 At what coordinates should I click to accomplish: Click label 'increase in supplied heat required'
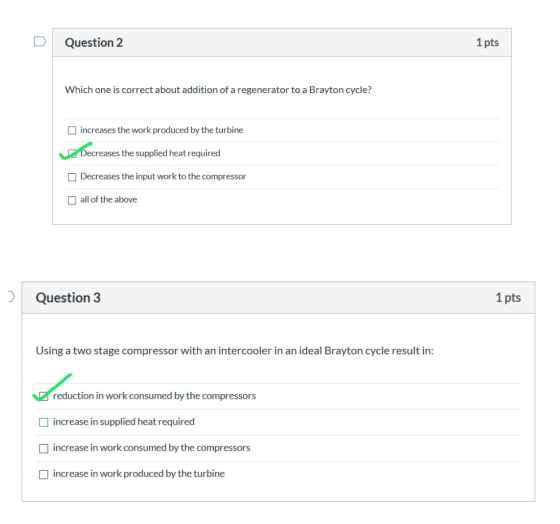[124, 422]
